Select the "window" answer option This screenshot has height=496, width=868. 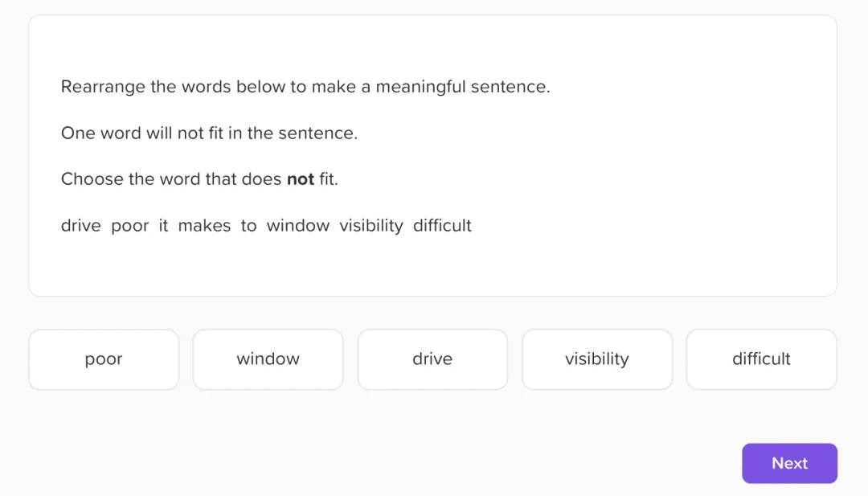[x=268, y=359]
